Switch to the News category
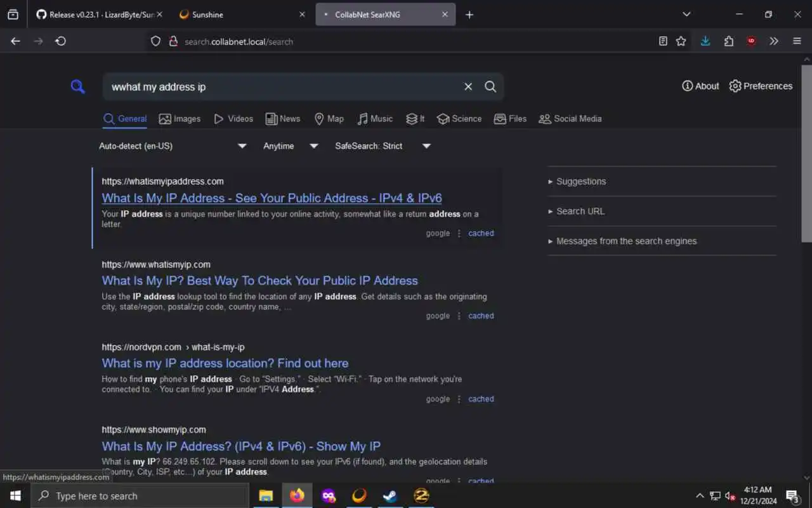The width and height of the screenshot is (812, 508). [x=283, y=119]
